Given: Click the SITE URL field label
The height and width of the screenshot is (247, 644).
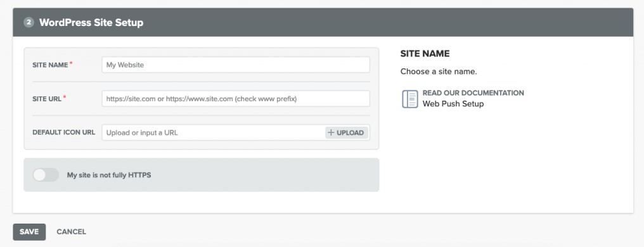Looking at the screenshot, I should coord(47,99).
